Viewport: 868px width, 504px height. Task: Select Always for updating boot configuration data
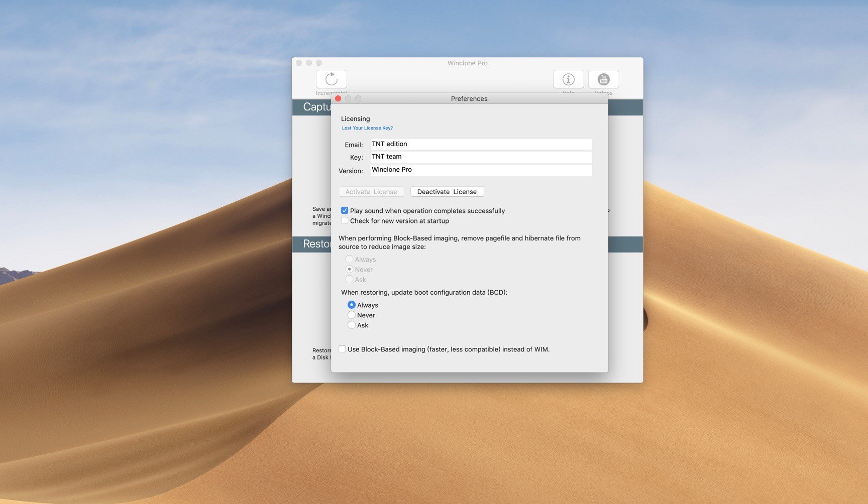[352, 305]
